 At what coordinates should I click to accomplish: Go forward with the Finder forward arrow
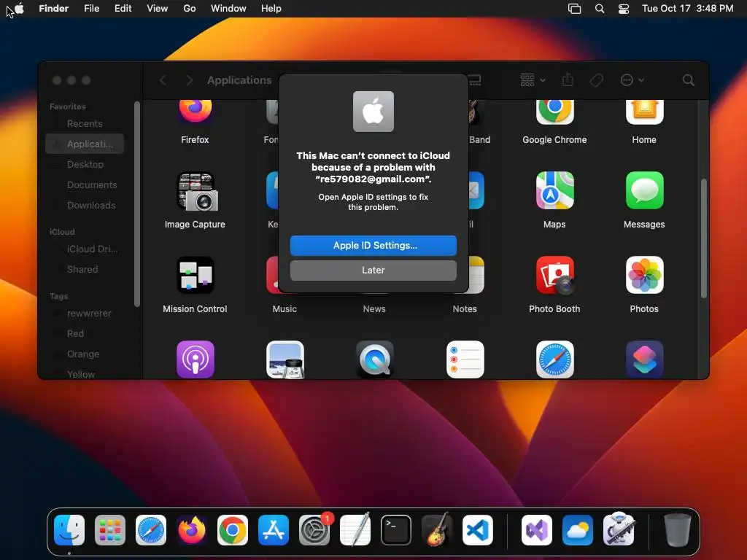pos(189,80)
